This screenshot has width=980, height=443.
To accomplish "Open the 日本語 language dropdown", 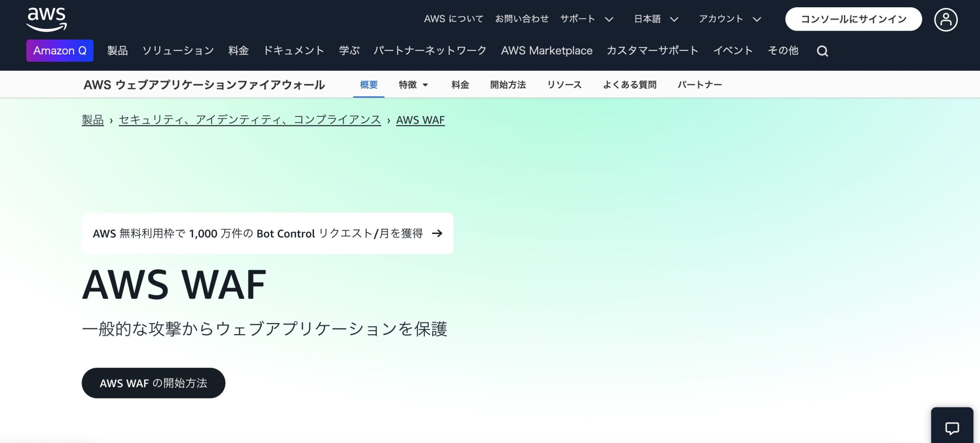I will click(656, 19).
